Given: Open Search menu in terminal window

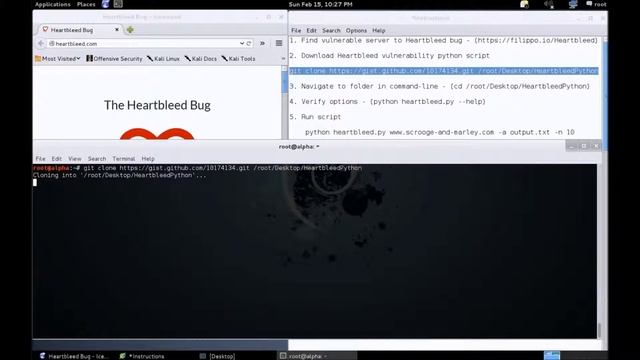Looking at the screenshot, I should click(97, 158).
